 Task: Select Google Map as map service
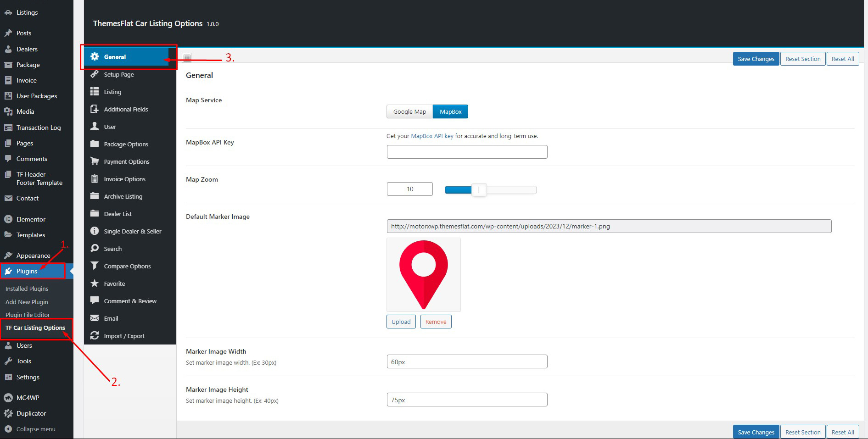pos(409,111)
